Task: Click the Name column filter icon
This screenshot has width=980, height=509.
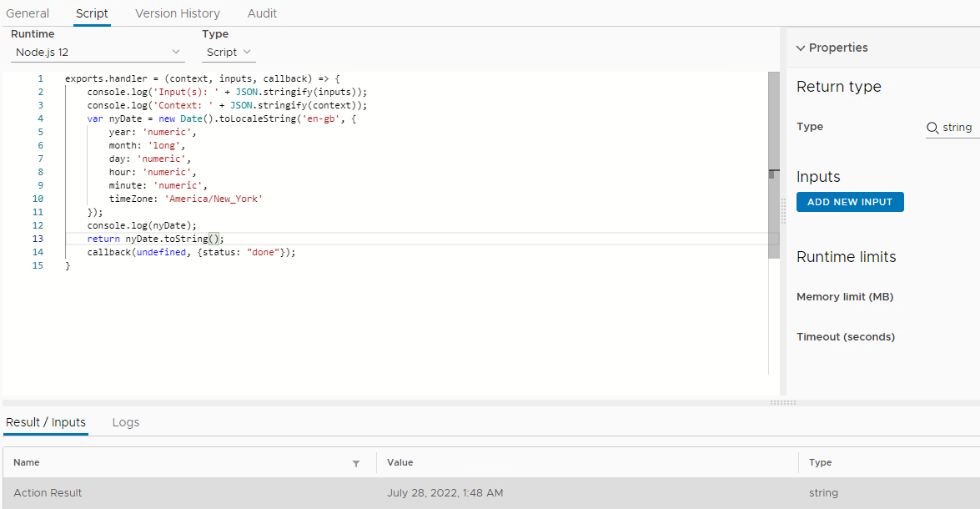Action: (x=356, y=463)
